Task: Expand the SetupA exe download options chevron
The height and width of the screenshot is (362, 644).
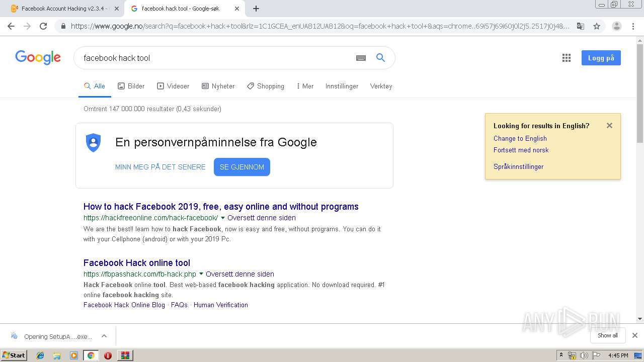Action: tap(104, 336)
